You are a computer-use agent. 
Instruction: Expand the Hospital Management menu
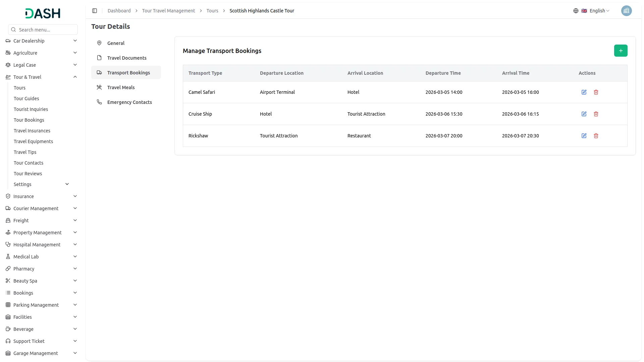click(x=75, y=245)
